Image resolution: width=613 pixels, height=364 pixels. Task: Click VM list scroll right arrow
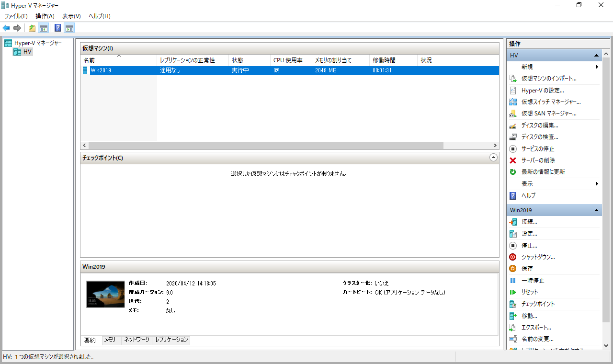(x=495, y=145)
